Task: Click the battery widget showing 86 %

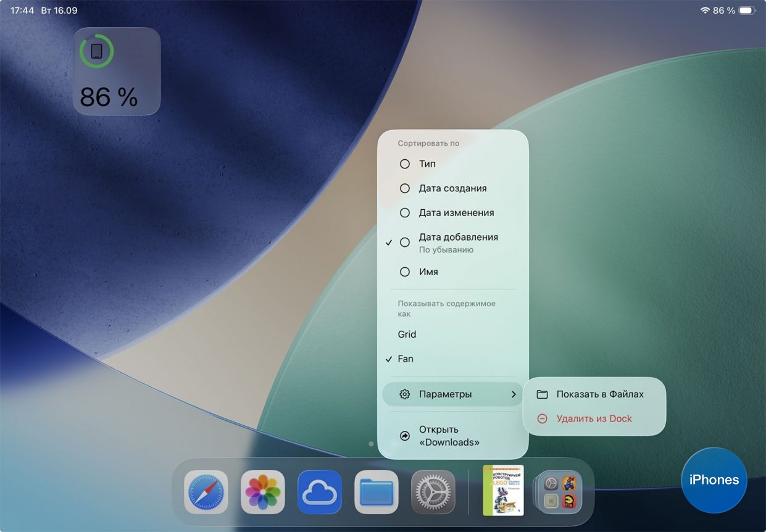Action: pos(117,72)
